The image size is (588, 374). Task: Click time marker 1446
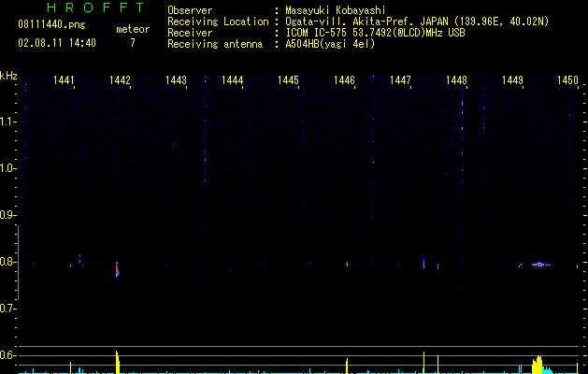[x=344, y=80]
